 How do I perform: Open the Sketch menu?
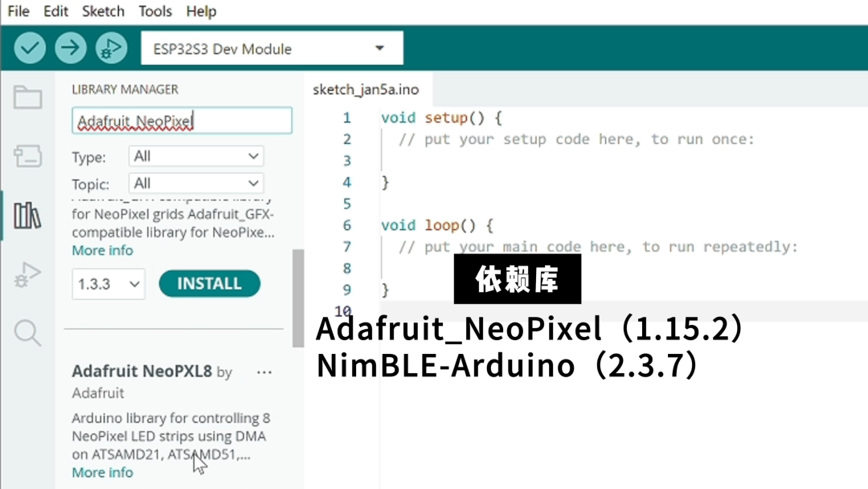click(103, 11)
